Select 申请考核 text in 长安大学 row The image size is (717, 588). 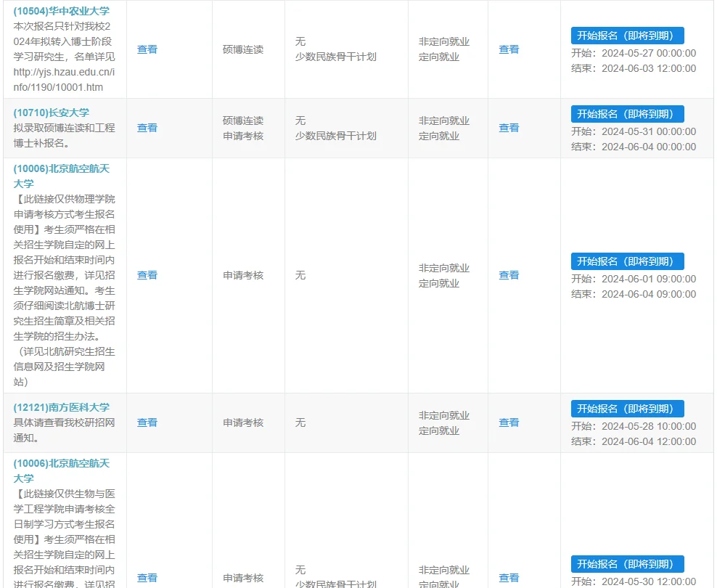click(243, 136)
